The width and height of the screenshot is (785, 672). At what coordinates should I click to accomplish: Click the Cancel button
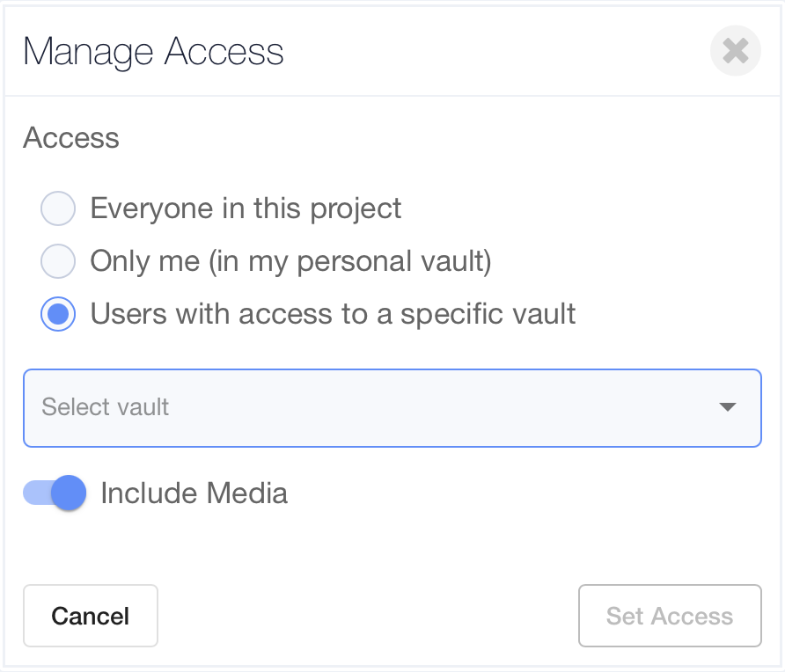(91, 616)
